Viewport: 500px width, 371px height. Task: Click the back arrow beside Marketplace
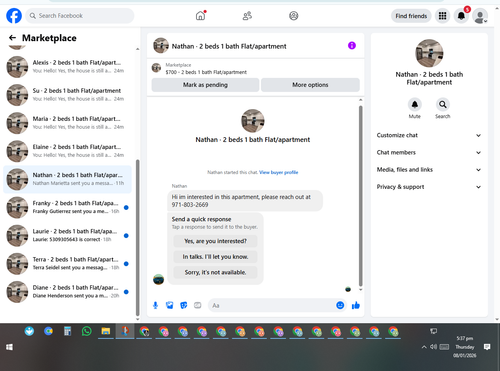click(12, 38)
